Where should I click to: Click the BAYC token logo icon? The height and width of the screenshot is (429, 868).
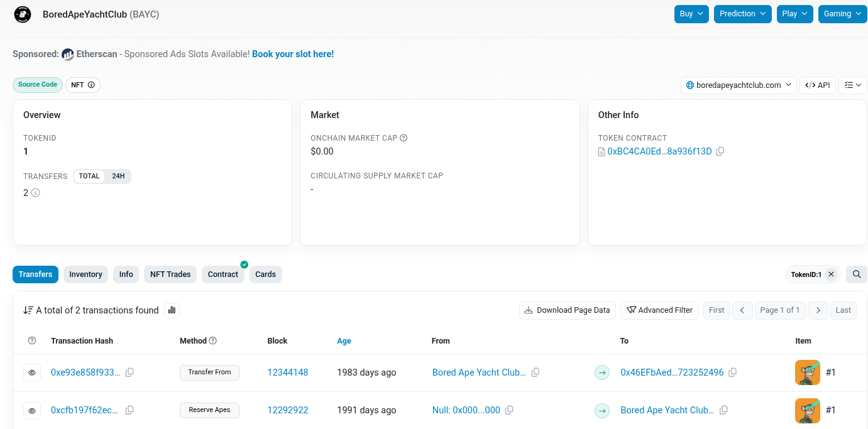point(23,14)
